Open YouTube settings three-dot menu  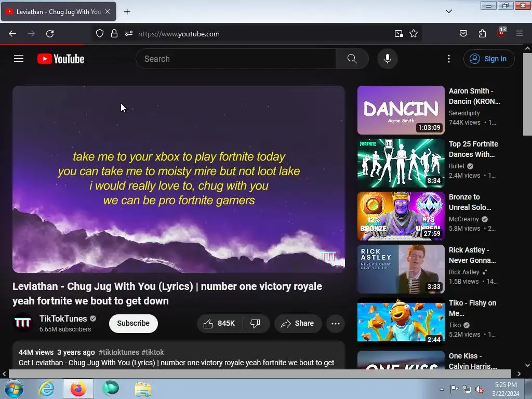tap(448, 59)
